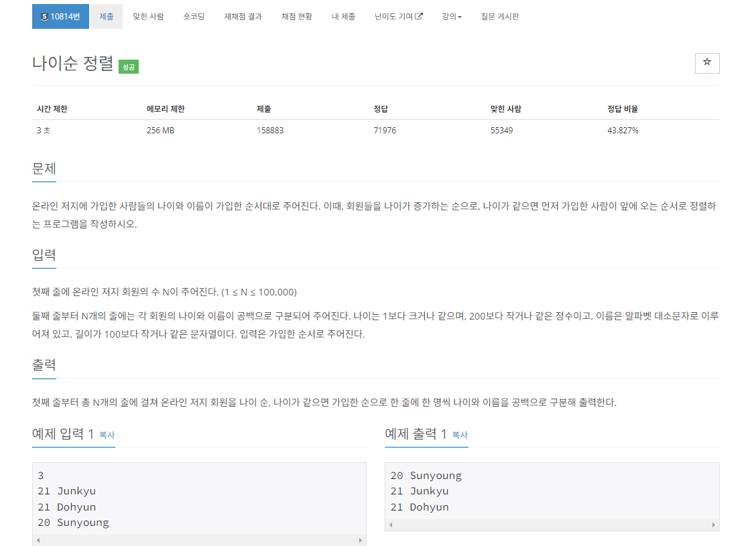Open the 10814번 problem tab
The width and height of the screenshot is (756, 546).
61,16
